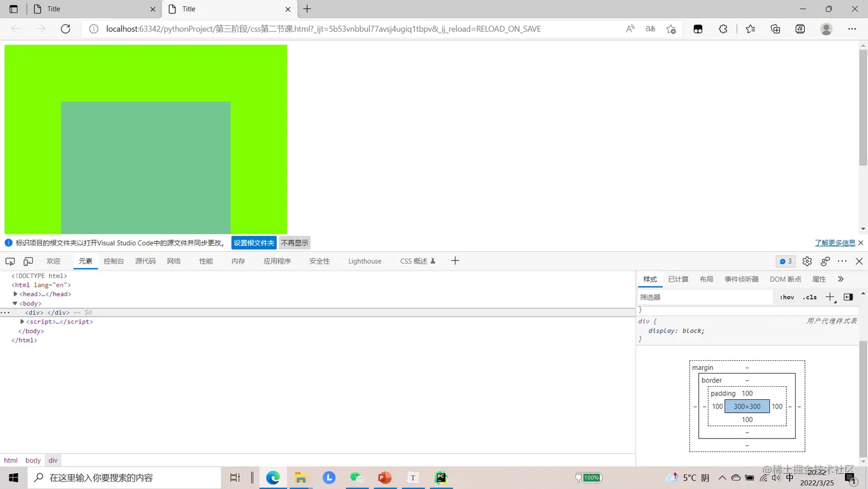The width and height of the screenshot is (868, 489).
Task: Toggle the computed styles sidebar icon
Action: point(848,297)
